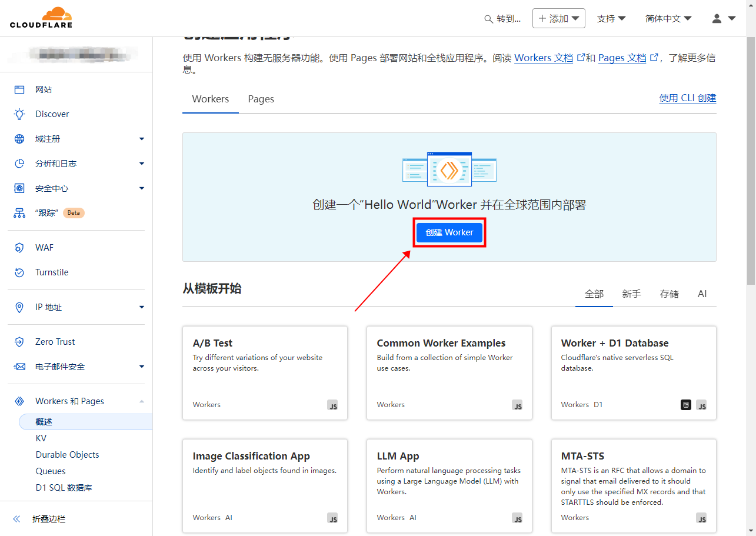Image resolution: width=756 pixels, height=536 pixels.
Task: Click the external-link icon next to Workers 文档
Action: (581, 58)
